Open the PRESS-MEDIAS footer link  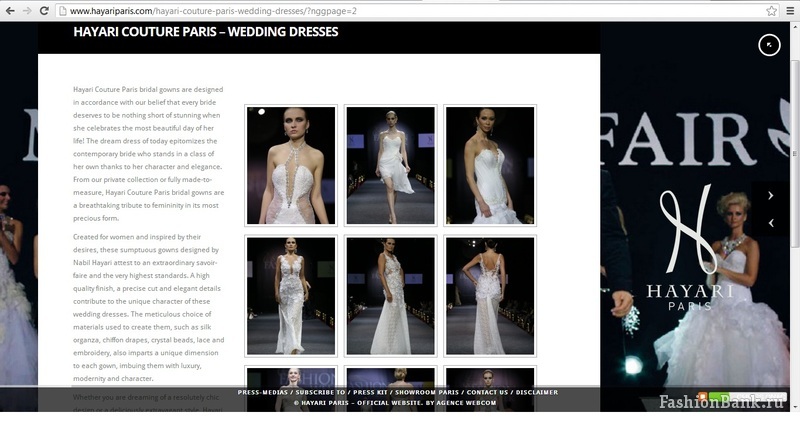tap(262, 392)
